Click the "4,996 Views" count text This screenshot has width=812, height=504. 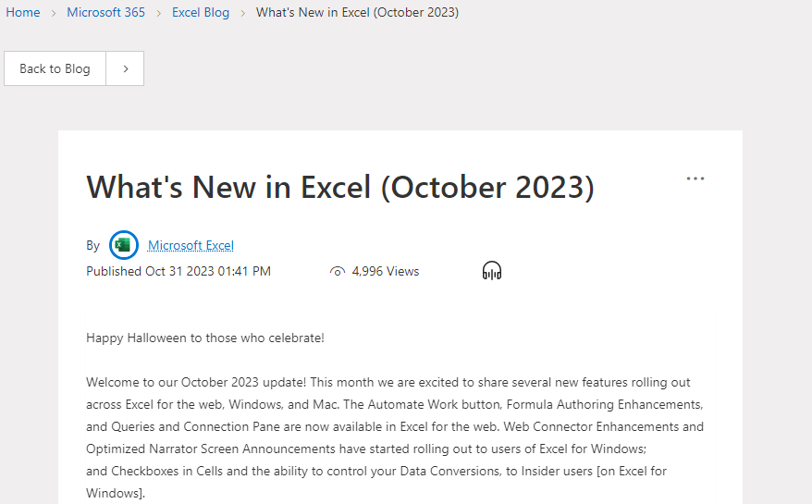click(x=386, y=272)
